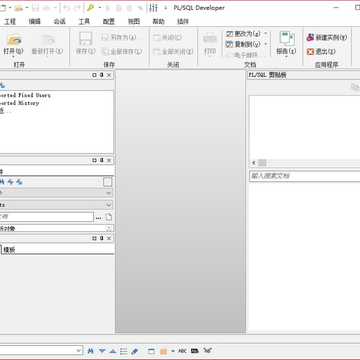Click 全部保存(L) in the ribbon
The height and width of the screenshot is (360, 360).
pyautogui.click(x=122, y=51)
